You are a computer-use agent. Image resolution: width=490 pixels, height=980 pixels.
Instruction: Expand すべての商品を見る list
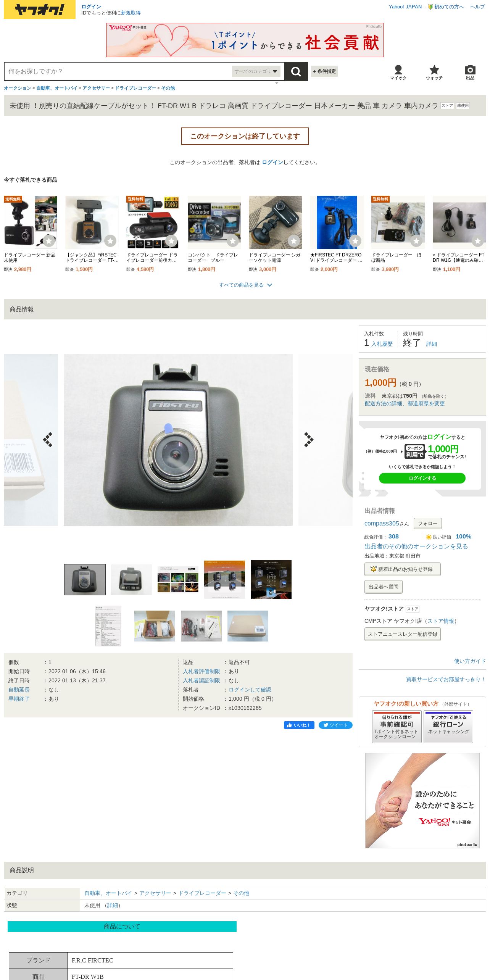(x=245, y=285)
